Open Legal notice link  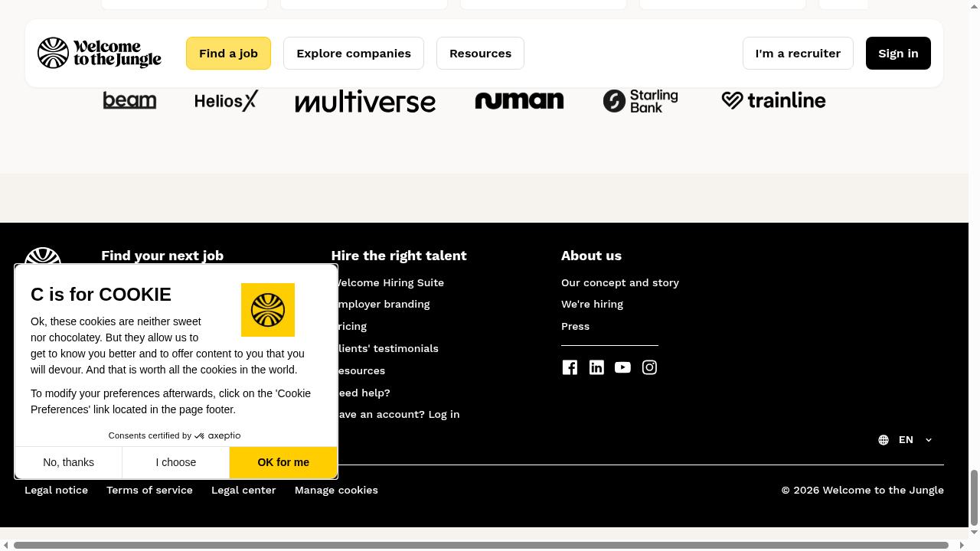coord(56,490)
